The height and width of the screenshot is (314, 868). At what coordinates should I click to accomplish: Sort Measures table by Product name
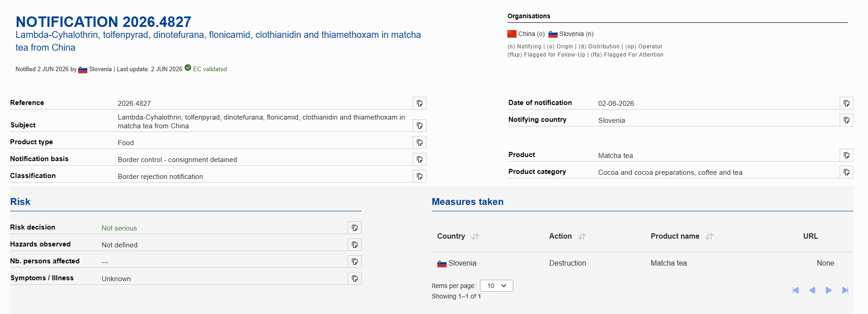pos(709,236)
